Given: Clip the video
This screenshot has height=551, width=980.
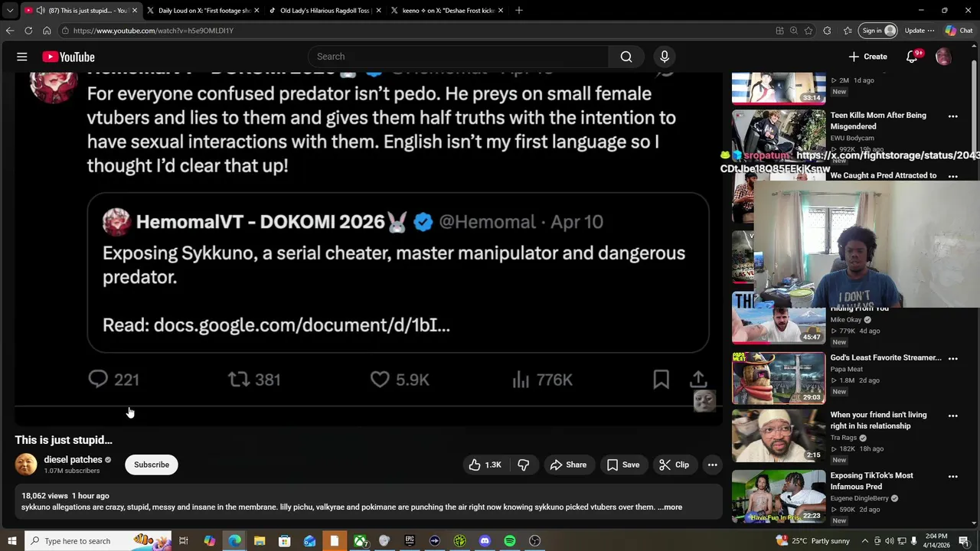Looking at the screenshot, I should (674, 465).
